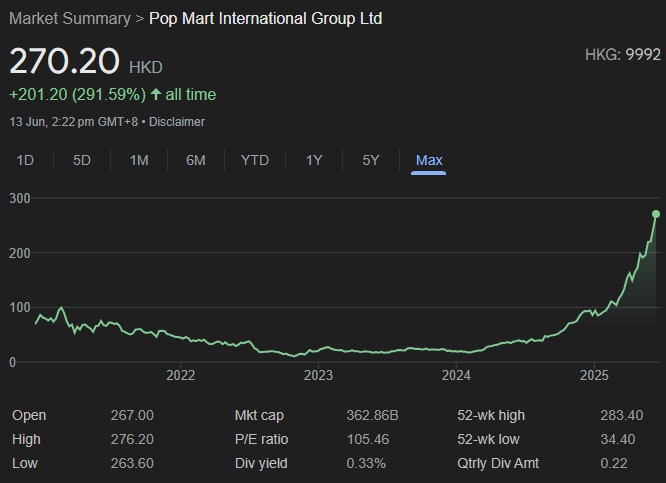Screen dimensions: 666x483
Task: Click the 2022 x-axis label
Action: point(181,375)
